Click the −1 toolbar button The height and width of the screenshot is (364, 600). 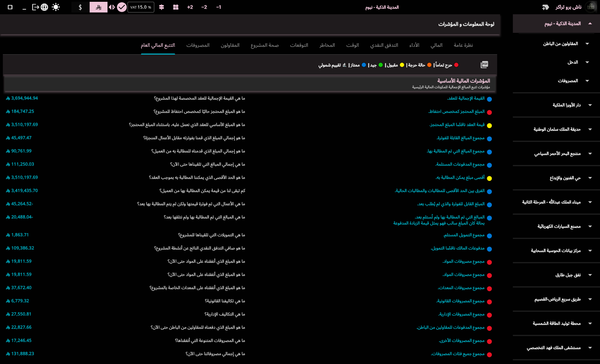pyautogui.click(x=219, y=7)
